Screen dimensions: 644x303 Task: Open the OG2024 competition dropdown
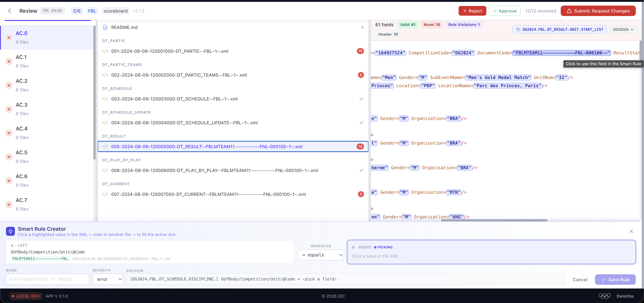pyautogui.click(x=623, y=29)
